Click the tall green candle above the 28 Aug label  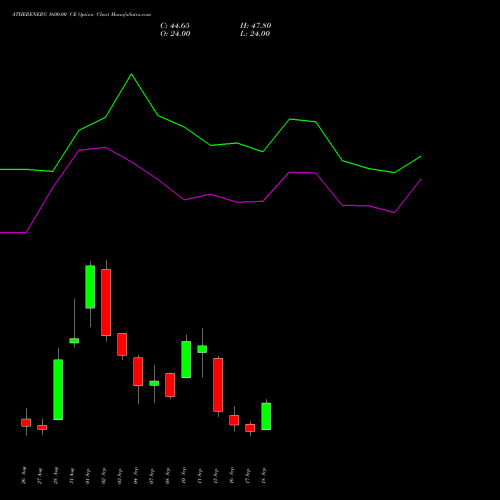click(x=58, y=389)
